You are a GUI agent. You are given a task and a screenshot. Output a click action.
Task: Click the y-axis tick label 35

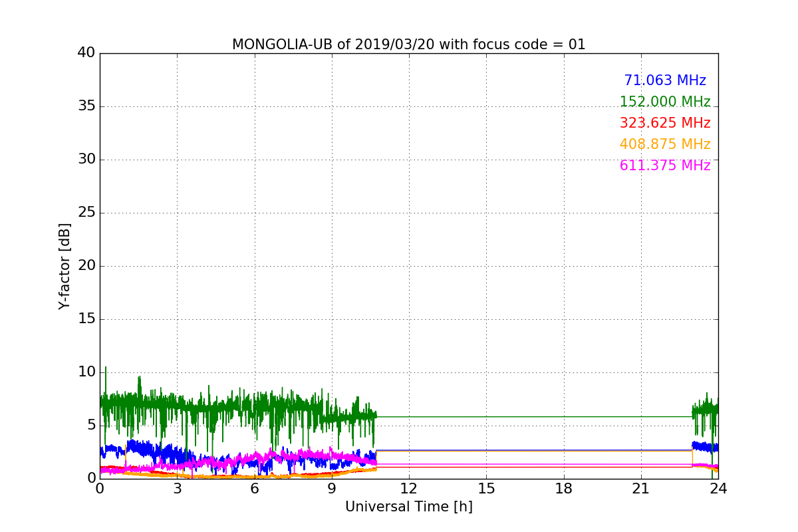(86, 106)
